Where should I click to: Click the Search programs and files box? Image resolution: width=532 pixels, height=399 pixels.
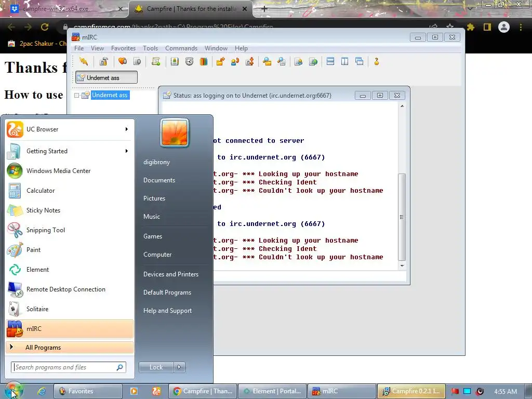[x=69, y=367]
